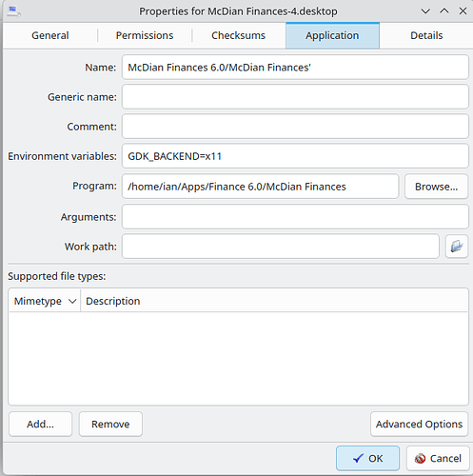This screenshot has height=476, width=473.
Task: Select the Application tab
Action: click(332, 35)
